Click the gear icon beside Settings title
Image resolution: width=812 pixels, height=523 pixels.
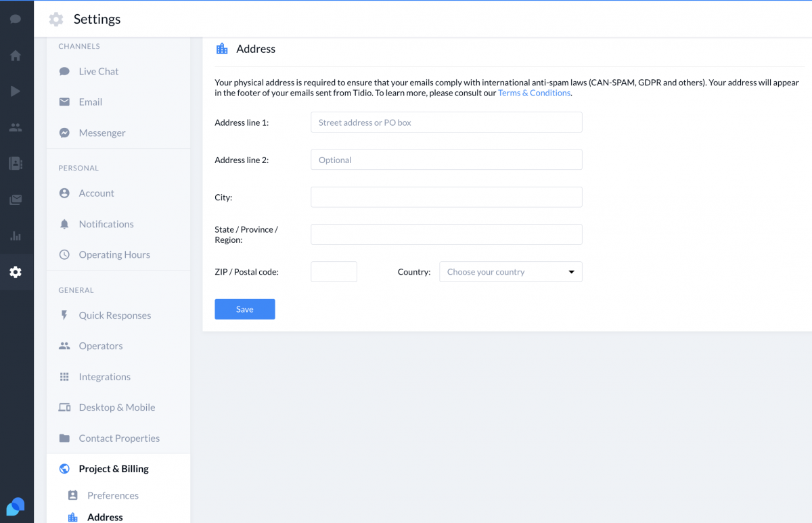pos(56,19)
